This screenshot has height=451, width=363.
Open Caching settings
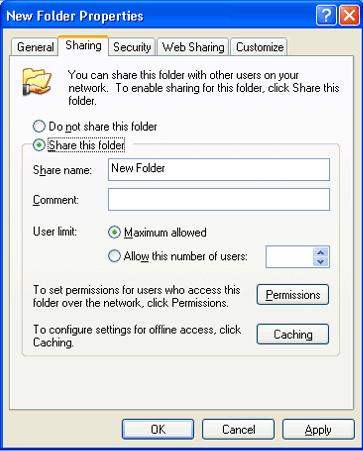[x=293, y=334]
